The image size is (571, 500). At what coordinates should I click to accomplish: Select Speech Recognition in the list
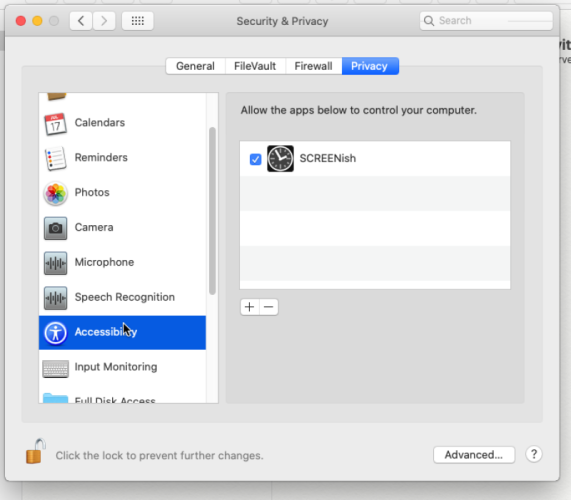[122, 298]
